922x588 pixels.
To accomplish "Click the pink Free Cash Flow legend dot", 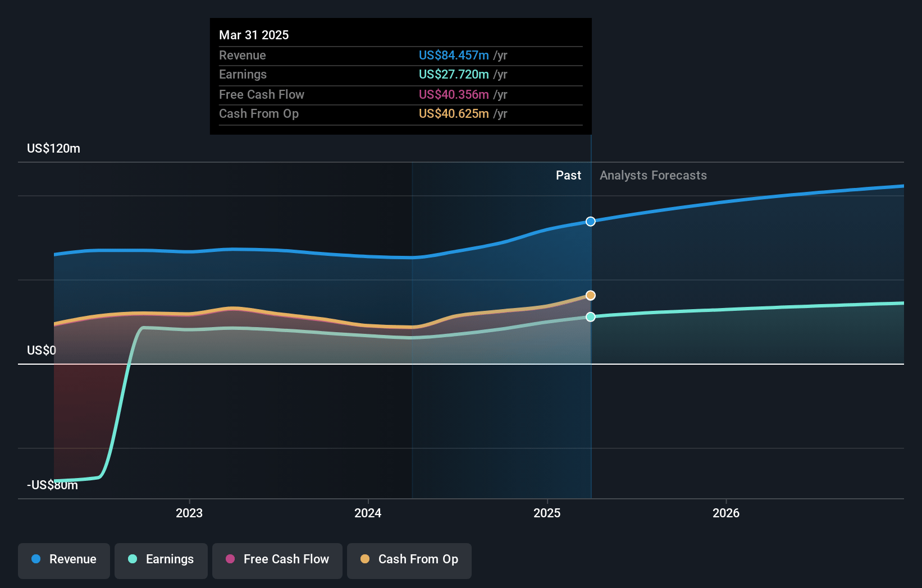I will point(230,559).
